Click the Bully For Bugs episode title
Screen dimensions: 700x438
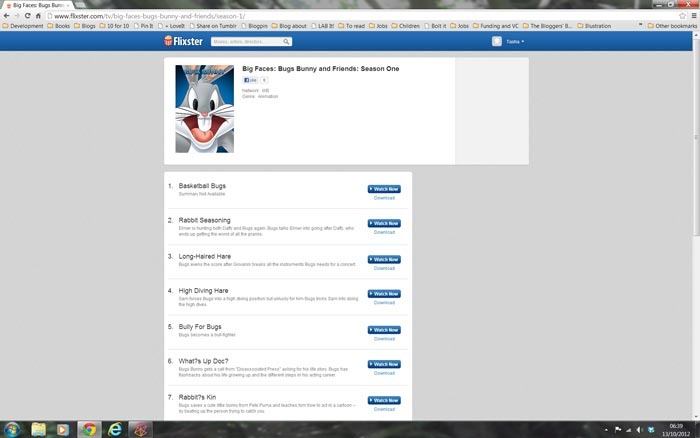pos(200,327)
